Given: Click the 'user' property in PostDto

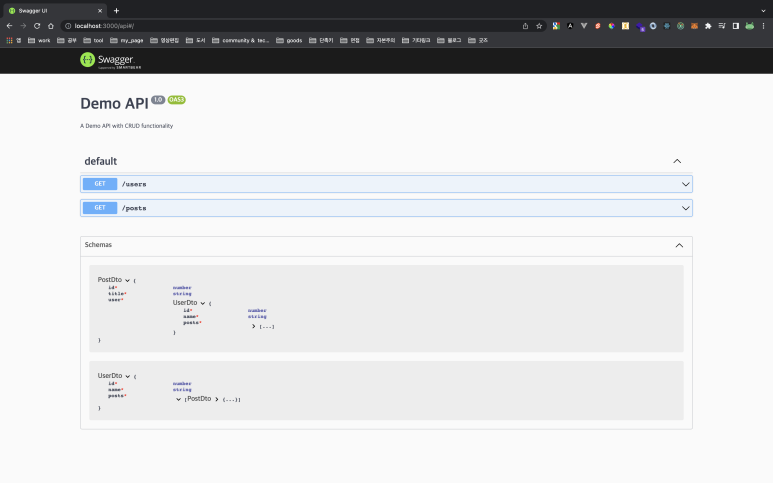Looking at the screenshot, I should 115,300.
